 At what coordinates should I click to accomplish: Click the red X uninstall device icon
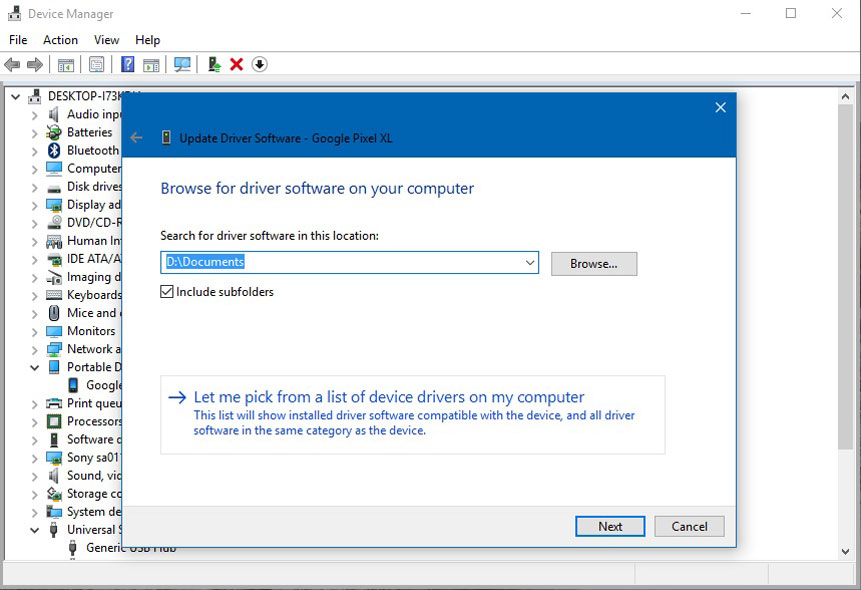pyautogui.click(x=237, y=64)
